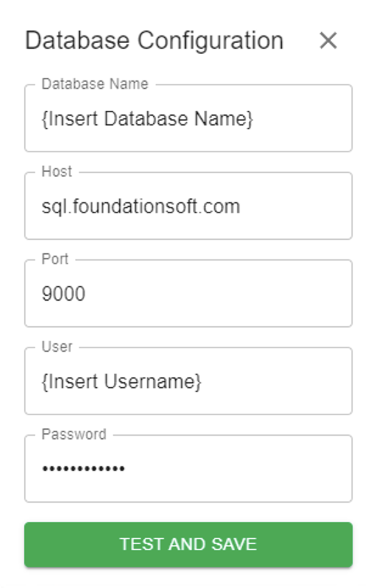Click the green save button at the bottom
The width and height of the screenshot is (376, 588).
188,545
